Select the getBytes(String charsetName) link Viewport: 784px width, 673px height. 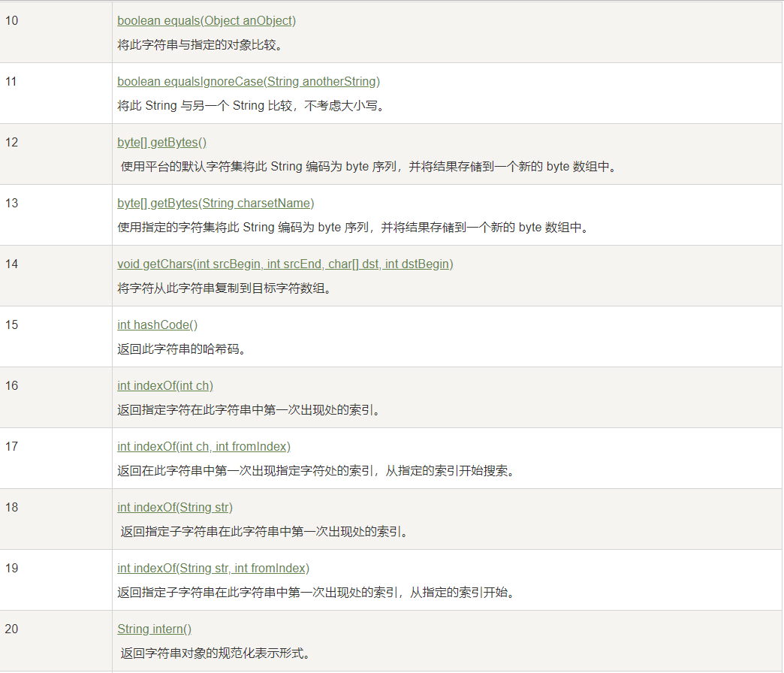(x=216, y=203)
